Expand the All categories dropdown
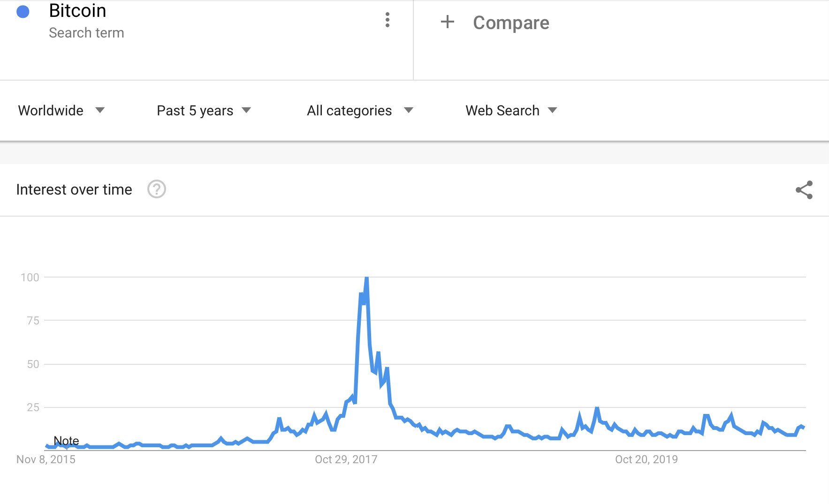 coord(360,111)
